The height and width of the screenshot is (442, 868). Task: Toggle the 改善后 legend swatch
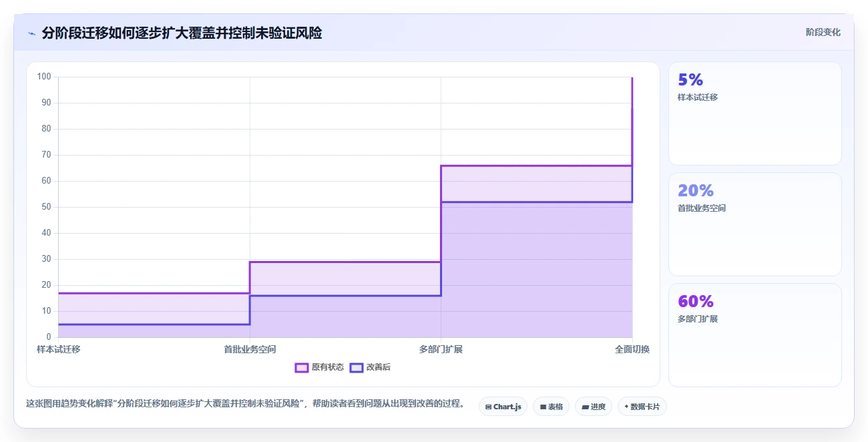click(357, 367)
